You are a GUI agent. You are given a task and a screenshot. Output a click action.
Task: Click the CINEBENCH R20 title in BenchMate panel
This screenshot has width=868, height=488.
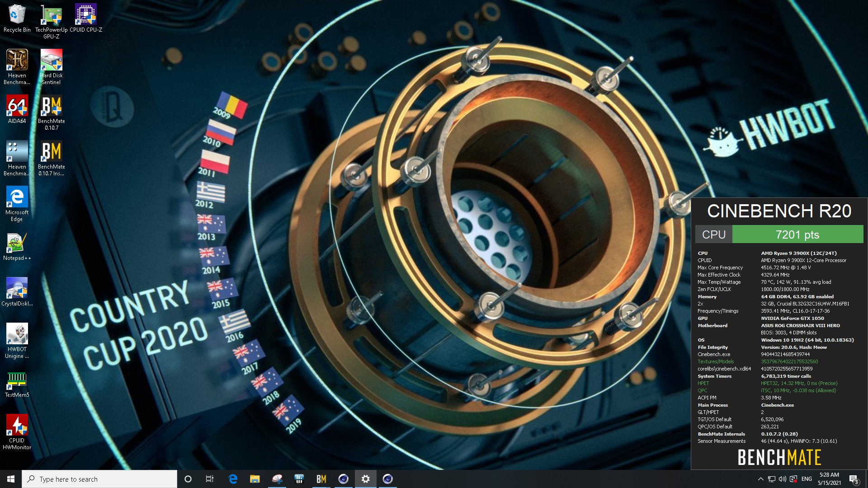click(779, 211)
